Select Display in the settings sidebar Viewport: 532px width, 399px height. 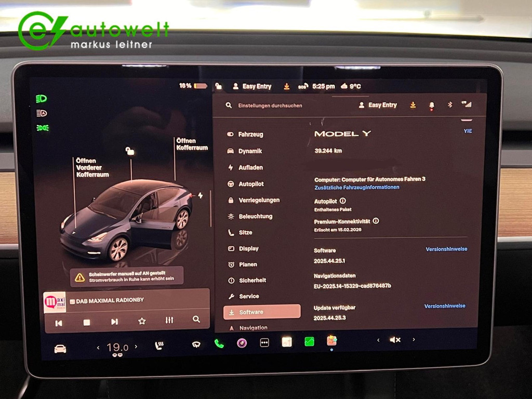pos(248,248)
